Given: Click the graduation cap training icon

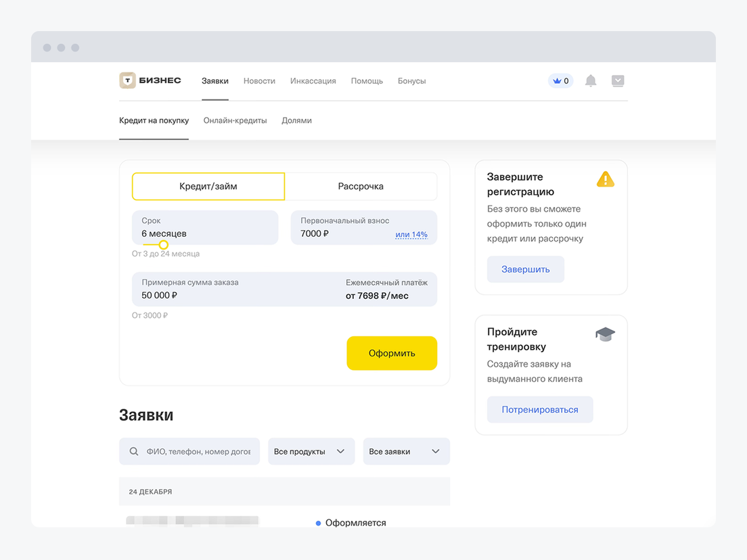Looking at the screenshot, I should point(605,334).
